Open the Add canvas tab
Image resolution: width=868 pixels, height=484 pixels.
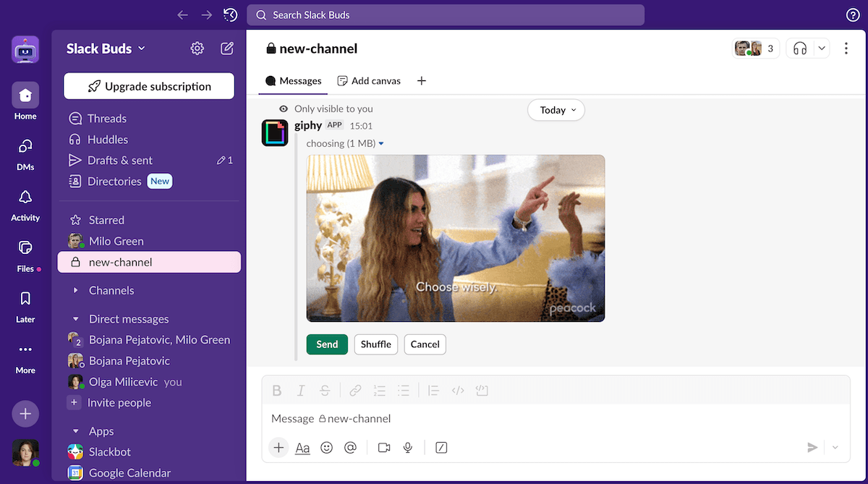click(369, 81)
